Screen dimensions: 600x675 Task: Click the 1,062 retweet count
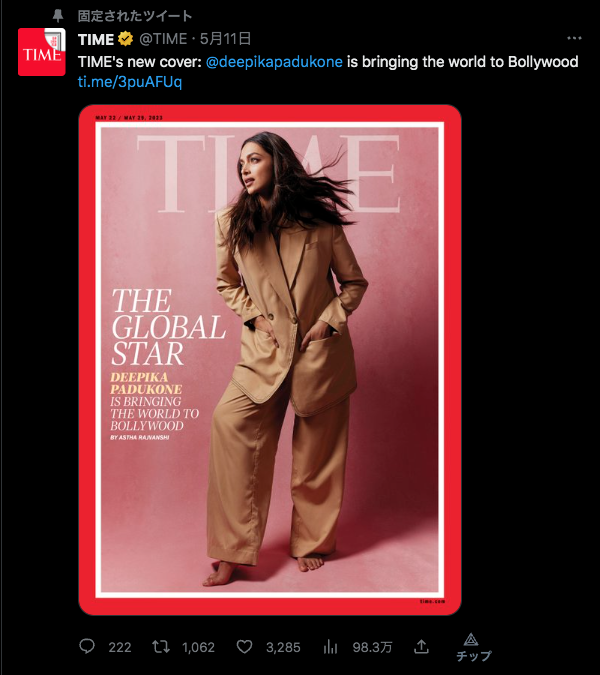(x=198, y=647)
